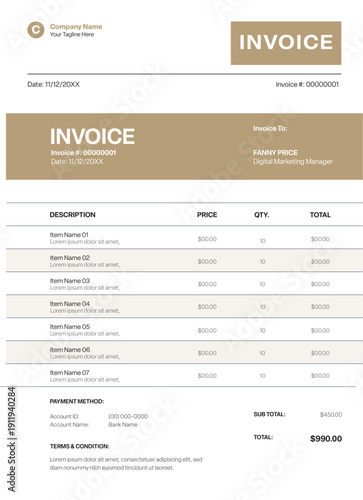
Task: Click the Lorem ipsum line under Item Name 04
Action: pos(85,311)
